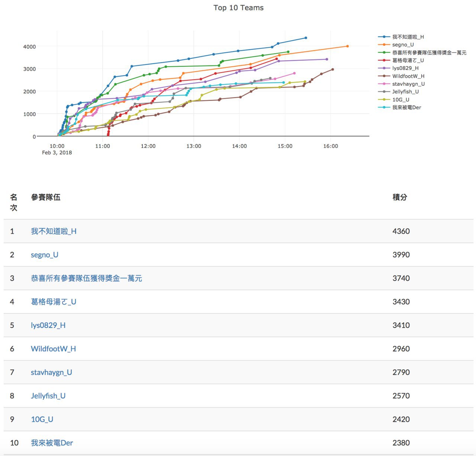Click the 4000 y-axis tick label
Viewport: 476px width, 456px height.
click(29, 47)
